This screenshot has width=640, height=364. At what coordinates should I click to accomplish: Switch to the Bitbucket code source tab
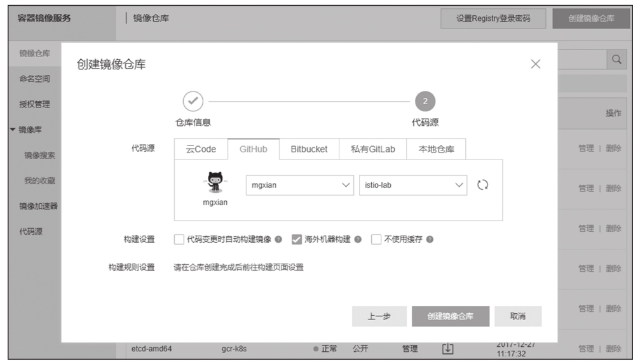[309, 149]
